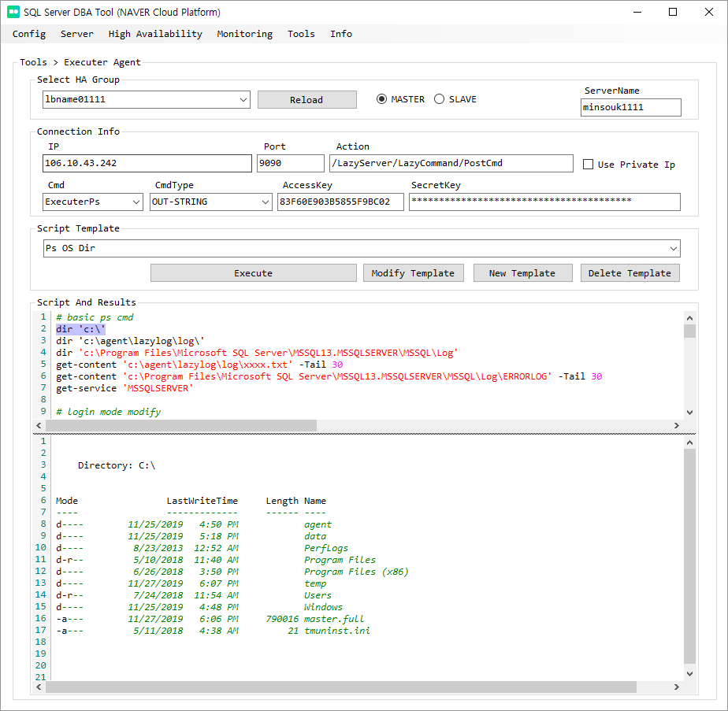728x711 pixels.
Task: Click script editor scroll right arrow
Action: click(677, 426)
